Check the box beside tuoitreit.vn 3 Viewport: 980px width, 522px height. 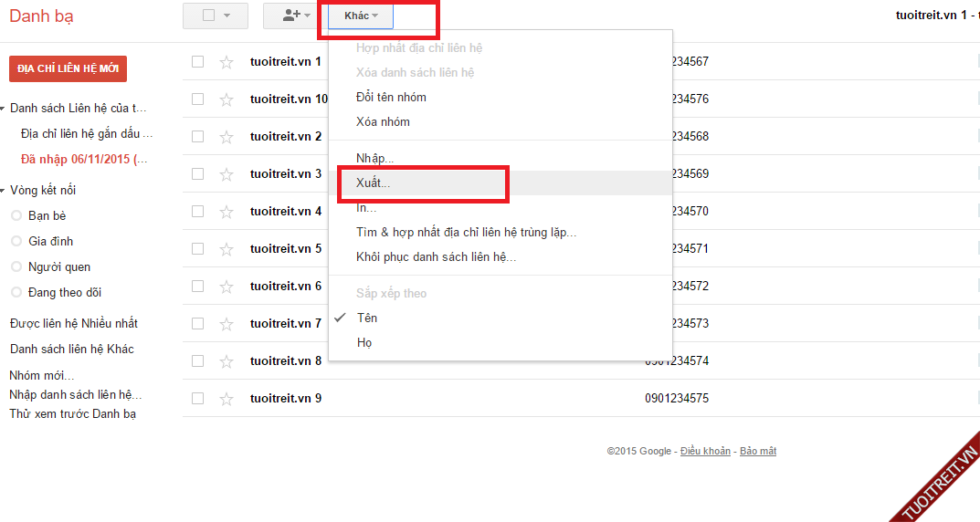197,173
